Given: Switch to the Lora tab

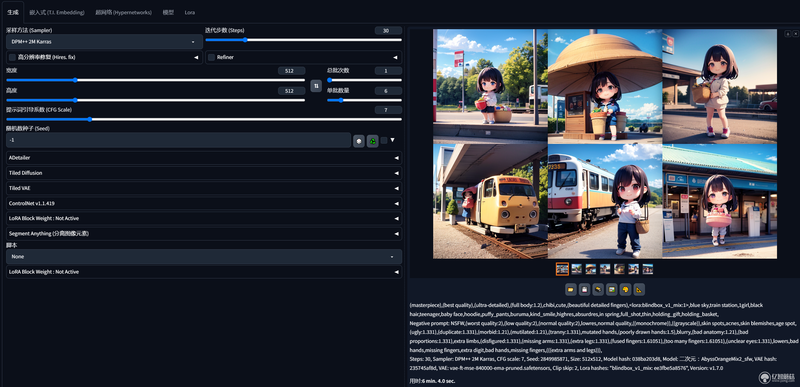Looking at the screenshot, I should tap(190, 12).
